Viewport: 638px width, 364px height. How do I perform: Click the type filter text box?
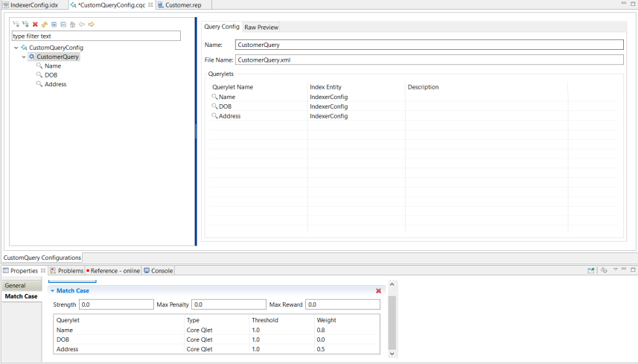96,36
